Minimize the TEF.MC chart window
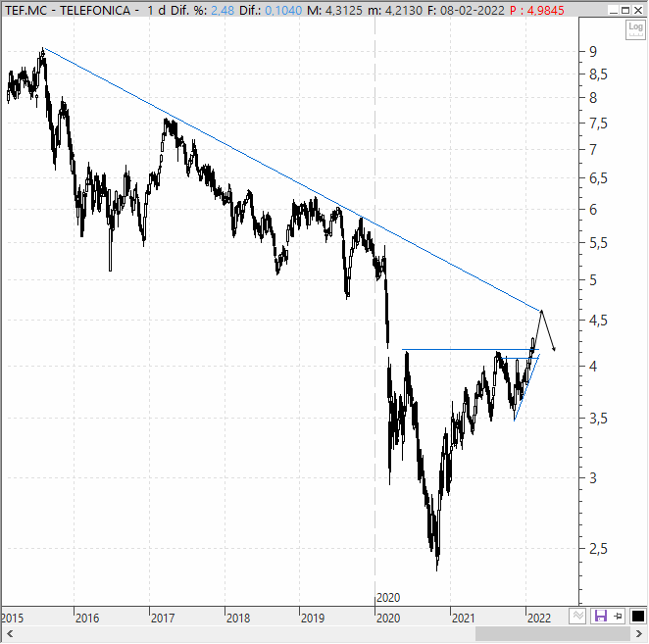Viewport: 649px width, 644px height. pos(614,10)
